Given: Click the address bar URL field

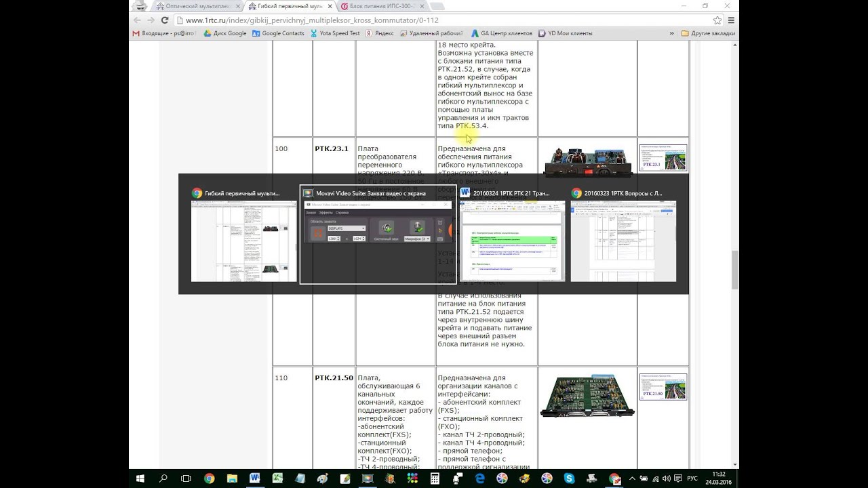Looking at the screenshot, I should [x=434, y=20].
